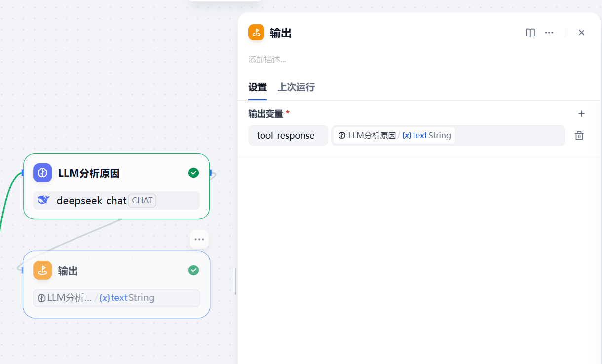Close the 输出 settings panel
The width and height of the screenshot is (602, 364).
click(581, 33)
